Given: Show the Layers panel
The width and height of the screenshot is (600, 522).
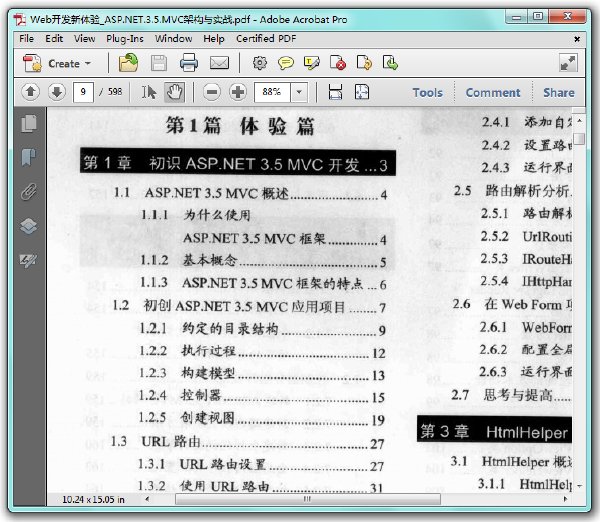Looking at the screenshot, I should coord(29,226).
